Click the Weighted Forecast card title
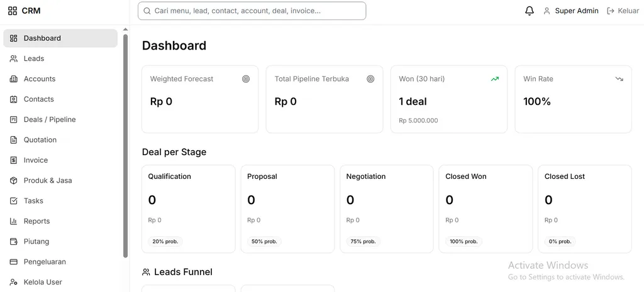The width and height of the screenshot is (644, 292). tap(182, 79)
